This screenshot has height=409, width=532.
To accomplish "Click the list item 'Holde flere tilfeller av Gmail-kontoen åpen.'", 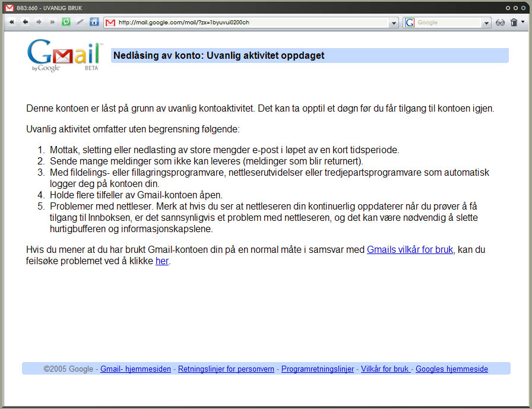I will coord(136,195).
